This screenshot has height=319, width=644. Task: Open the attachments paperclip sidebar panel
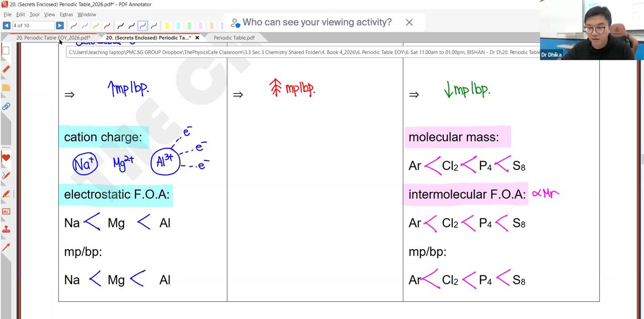coord(6,106)
